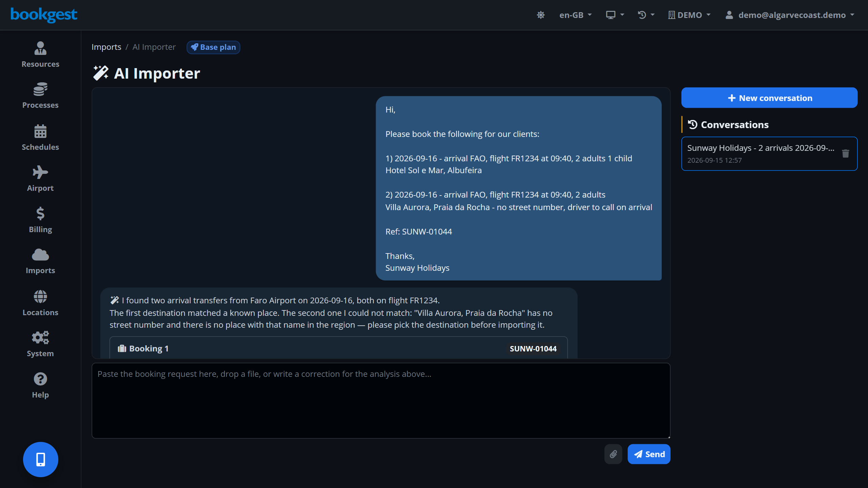Click the SUNW-01044 reference badge
The image size is (868, 488).
(533, 349)
